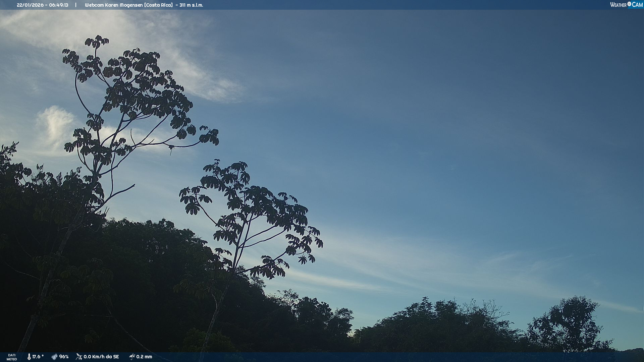The width and height of the screenshot is (644, 362).
Task: Click the humidity water droplets icon
Action: pos(54,357)
